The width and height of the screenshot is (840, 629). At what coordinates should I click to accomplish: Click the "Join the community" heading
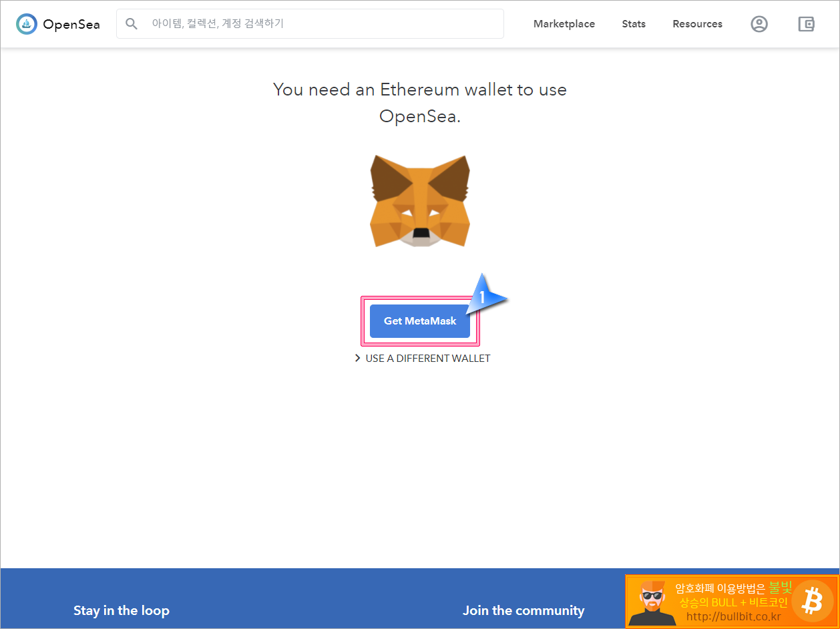pyautogui.click(x=523, y=610)
